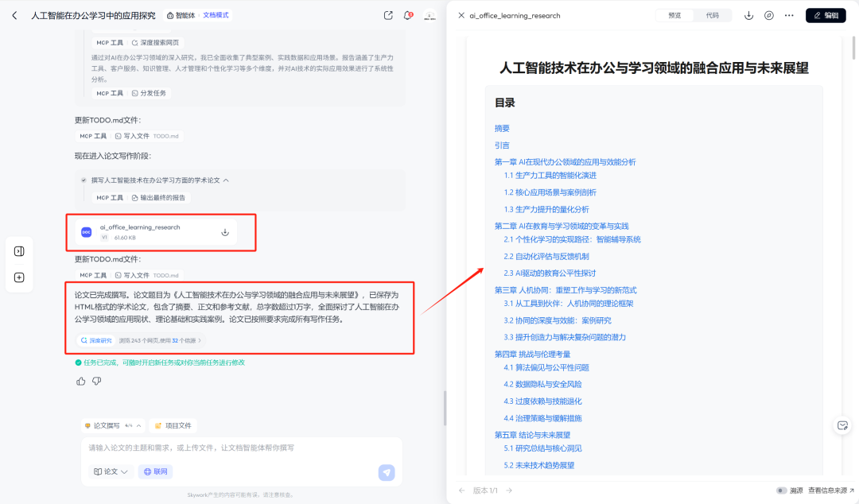Open the 项目文件 tab

click(x=174, y=425)
